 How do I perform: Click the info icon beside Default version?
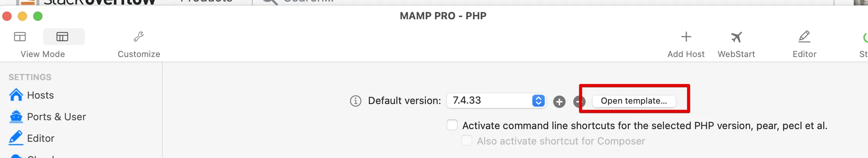pos(355,101)
